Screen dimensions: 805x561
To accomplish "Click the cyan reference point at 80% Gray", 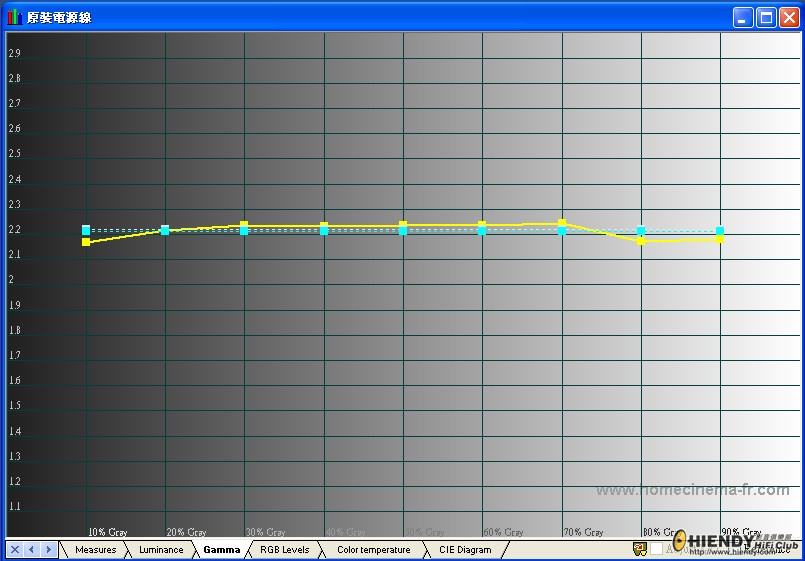I will (641, 230).
